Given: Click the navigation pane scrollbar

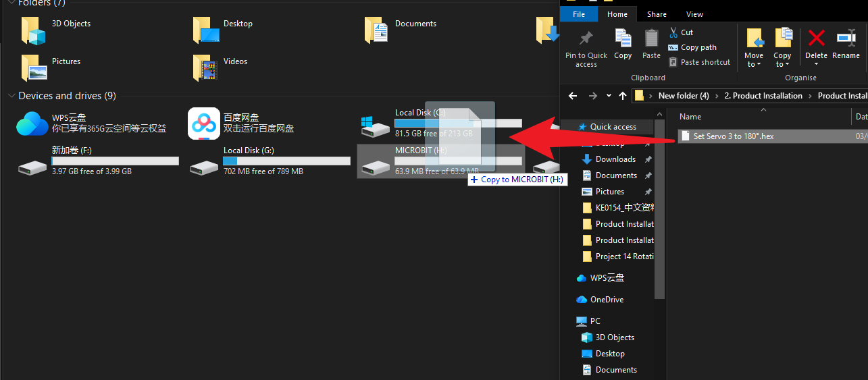Looking at the screenshot, I should (x=660, y=209).
